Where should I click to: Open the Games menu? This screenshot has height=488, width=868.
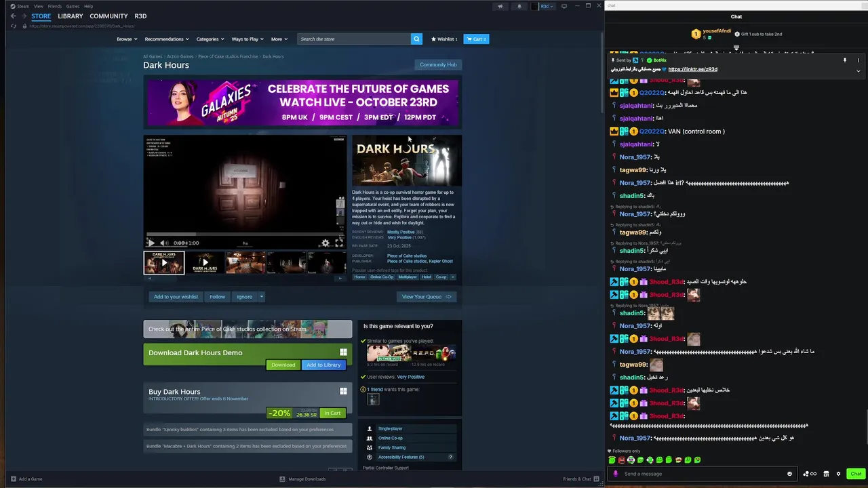73,6
